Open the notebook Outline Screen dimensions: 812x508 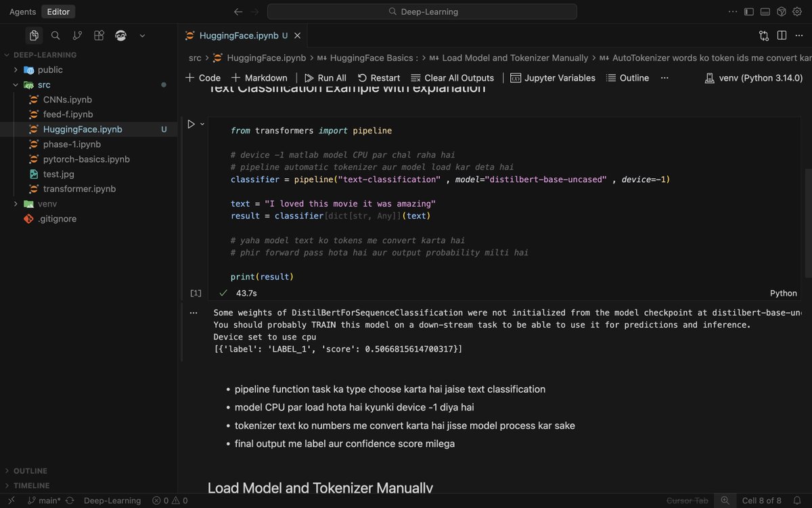(628, 78)
